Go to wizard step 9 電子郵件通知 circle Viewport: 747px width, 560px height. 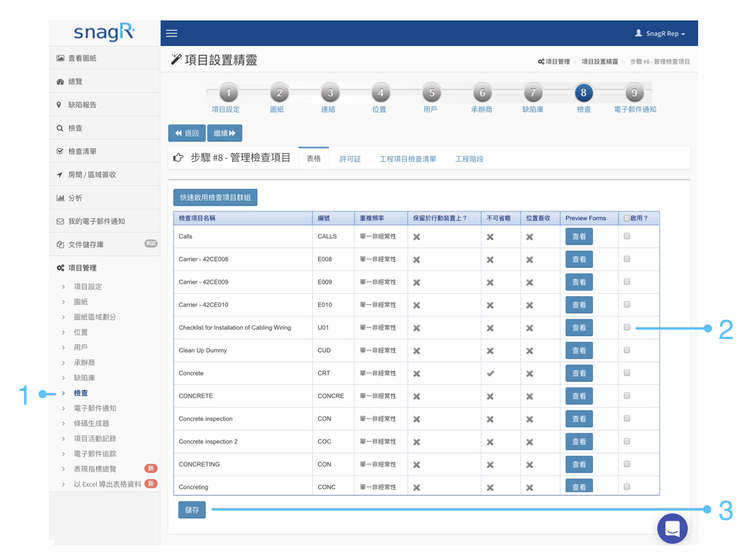(634, 93)
